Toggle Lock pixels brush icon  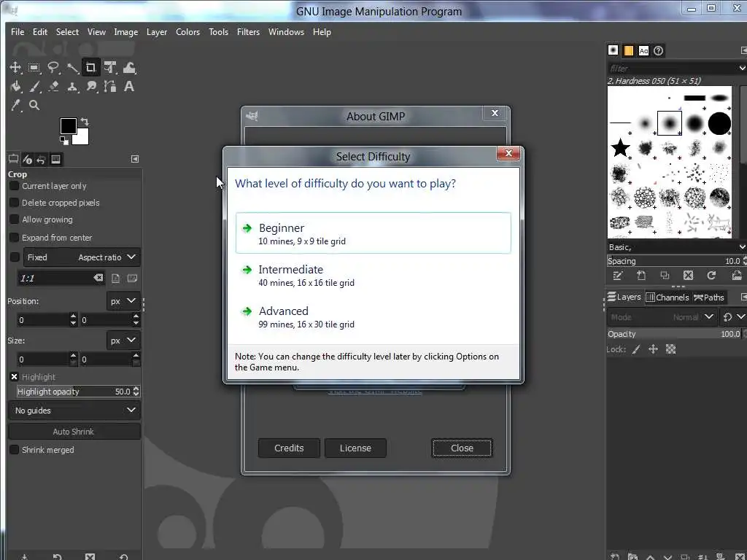point(636,349)
